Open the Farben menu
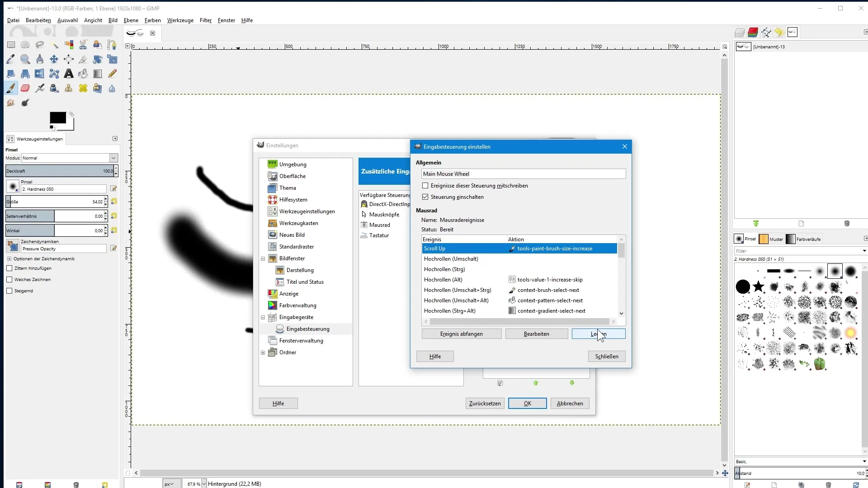 pyautogui.click(x=152, y=20)
